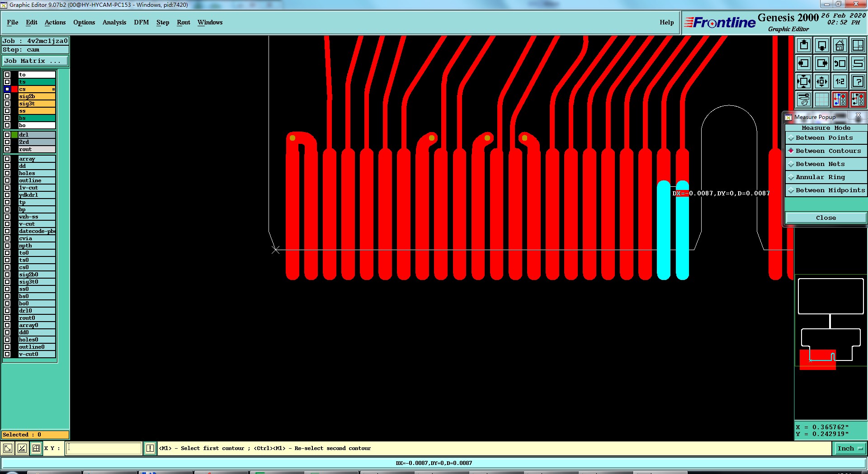Click the diagonal arrow icon beside XY
This screenshot has height=474, width=868.
tap(8, 448)
